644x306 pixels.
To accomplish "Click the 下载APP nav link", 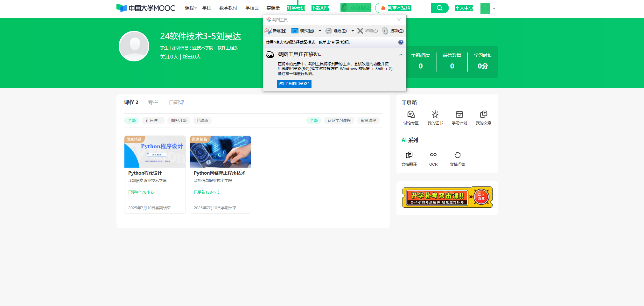I will coord(320,8).
